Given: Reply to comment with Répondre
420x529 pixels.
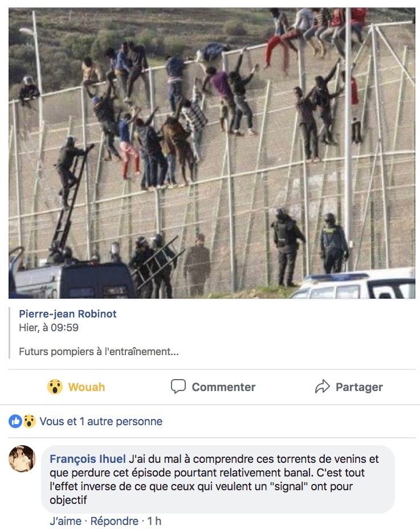Looking at the screenshot, I should [x=115, y=521].
